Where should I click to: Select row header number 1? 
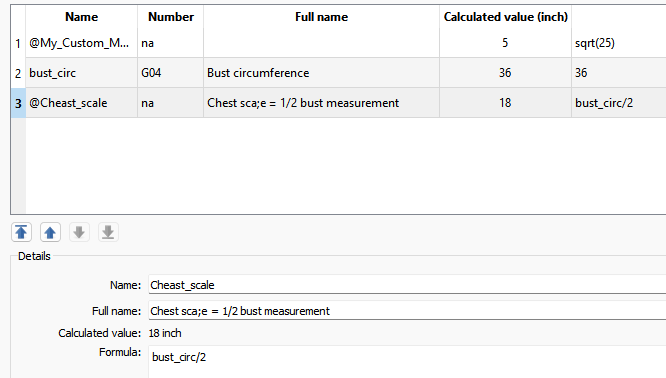(18, 43)
